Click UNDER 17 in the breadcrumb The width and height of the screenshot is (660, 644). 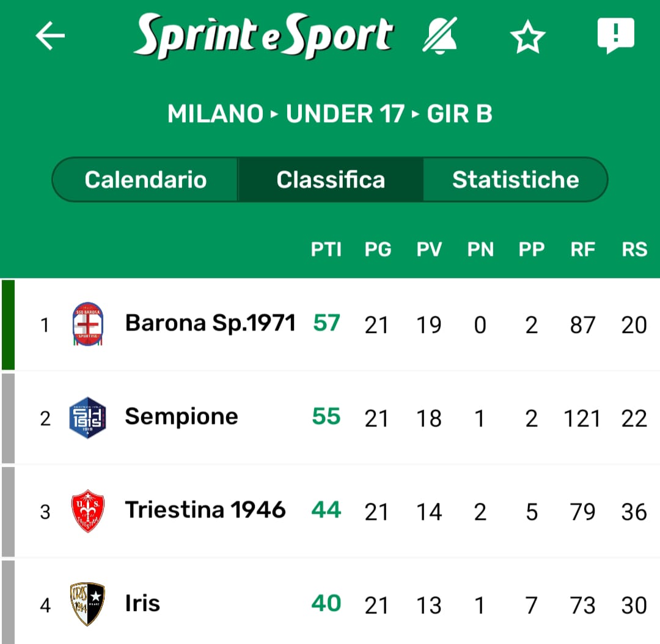coord(345,114)
